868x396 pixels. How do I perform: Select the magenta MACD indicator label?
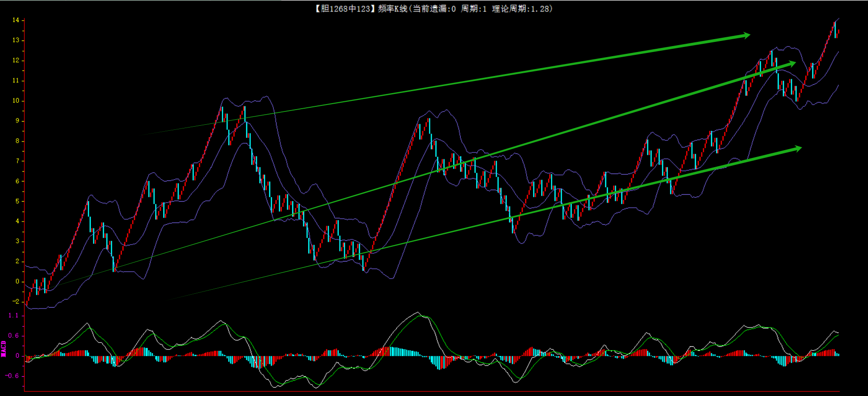click(4, 349)
